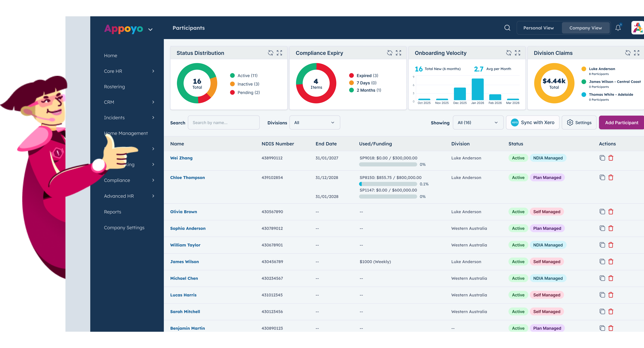Expand the Core HR menu chevron
The width and height of the screenshot is (644, 348).
tap(153, 71)
